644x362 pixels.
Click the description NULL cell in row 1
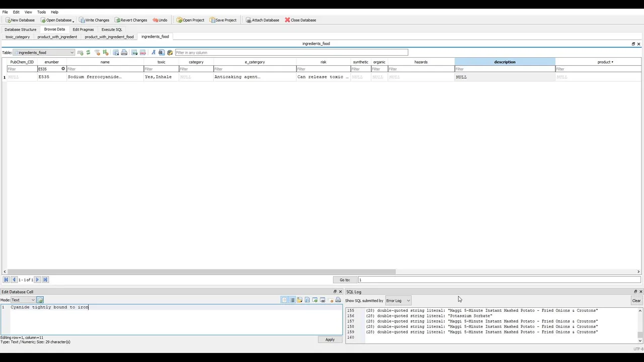click(x=505, y=77)
